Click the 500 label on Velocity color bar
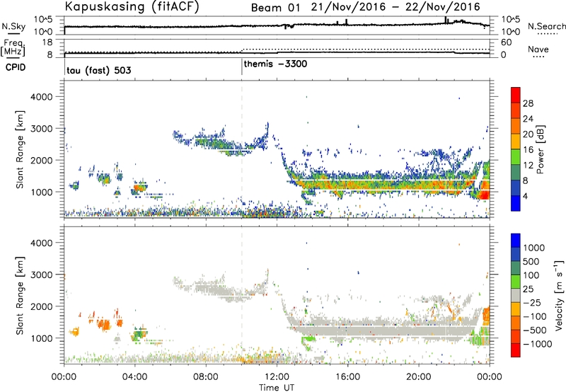Image resolution: width=566 pixels, height=392 pixels. pos(533,262)
